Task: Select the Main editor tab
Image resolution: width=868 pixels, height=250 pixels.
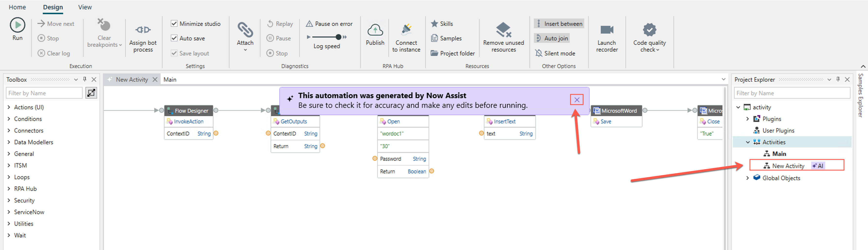Action: [x=170, y=79]
